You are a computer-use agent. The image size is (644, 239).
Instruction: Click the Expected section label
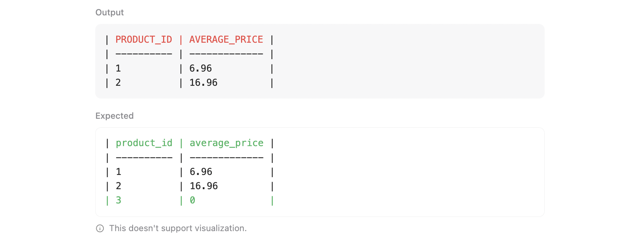tap(114, 116)
